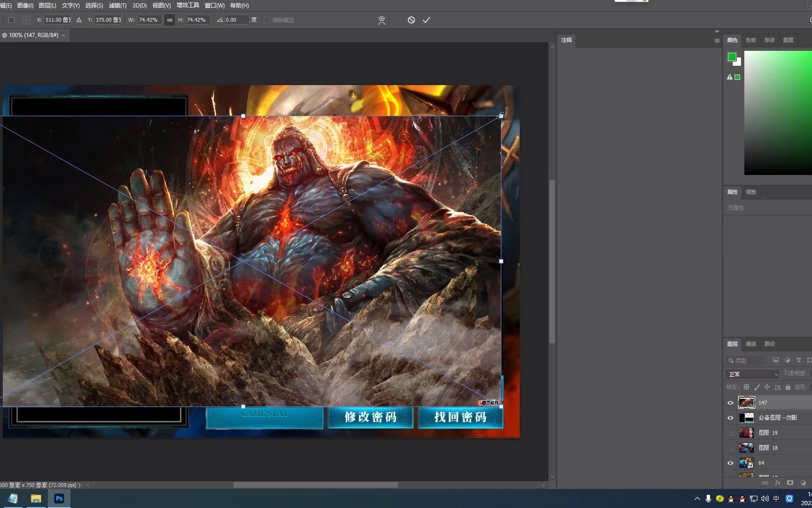
Task: Pick a color in the green color field
Action: click(778, 113)
